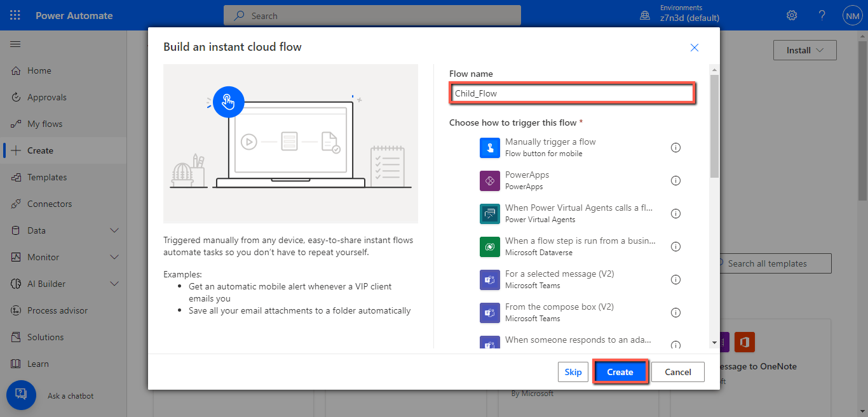Viewport: 868px width, 417px height.
Task: Open the app launcher waffle icon
Action: [x=15, y=15]
